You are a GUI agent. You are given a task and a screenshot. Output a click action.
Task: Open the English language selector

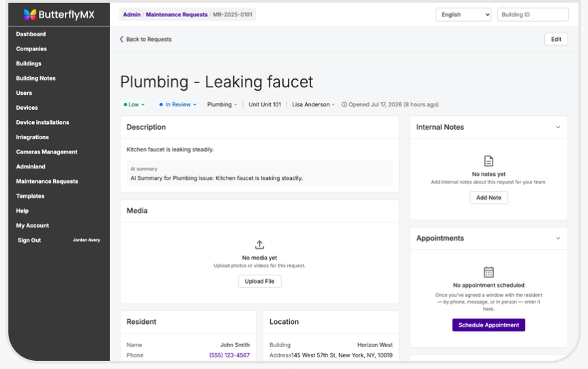463,14
